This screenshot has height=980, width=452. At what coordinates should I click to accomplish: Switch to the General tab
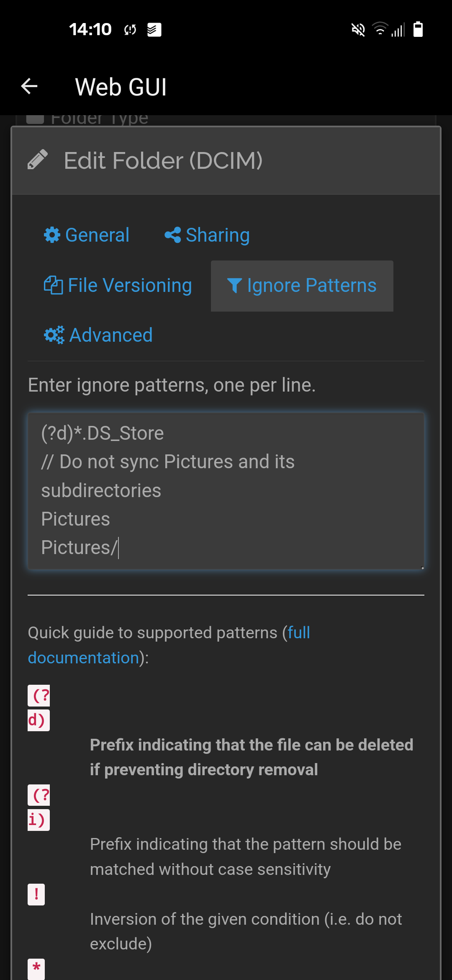click(97, 235)
